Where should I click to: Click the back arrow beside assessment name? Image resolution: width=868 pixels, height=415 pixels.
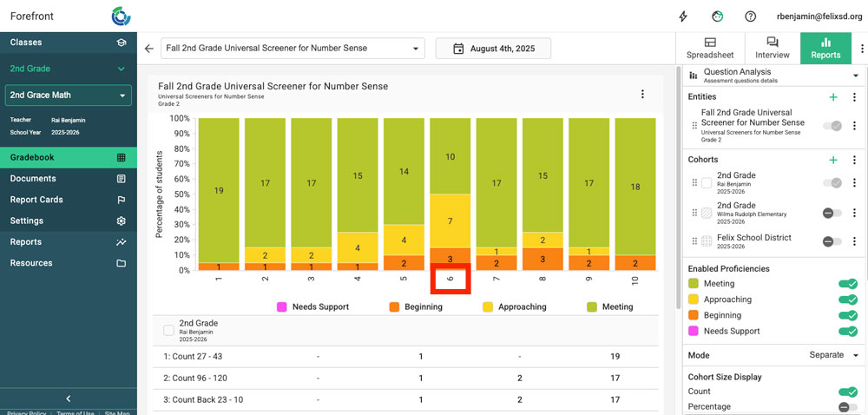[149, 49]
